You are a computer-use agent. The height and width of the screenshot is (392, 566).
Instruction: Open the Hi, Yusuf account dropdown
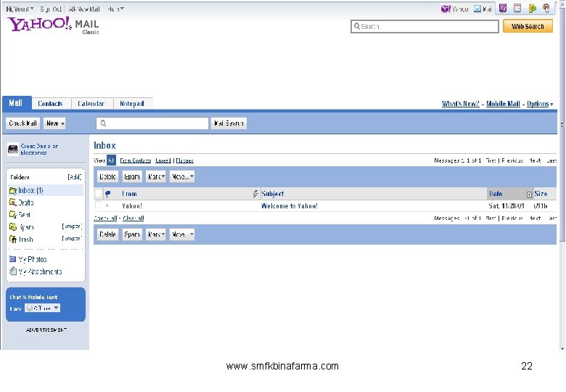click(20, 9)
